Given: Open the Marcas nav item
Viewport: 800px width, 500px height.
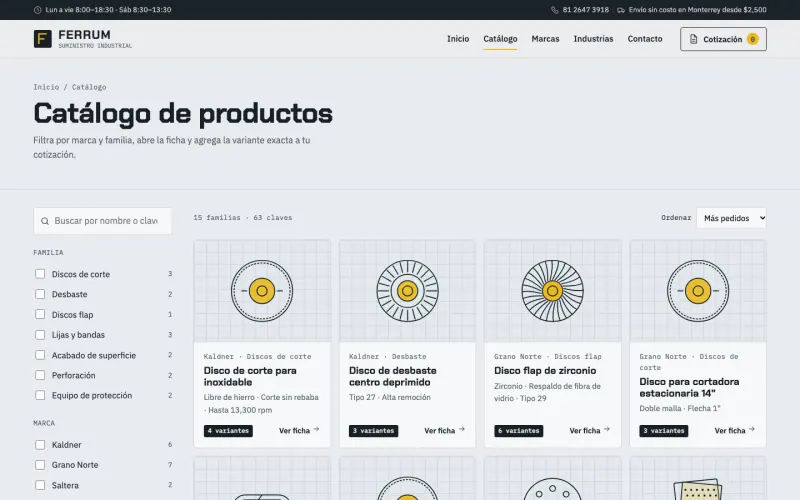Looking at the screenshot, I should [545, 39].
